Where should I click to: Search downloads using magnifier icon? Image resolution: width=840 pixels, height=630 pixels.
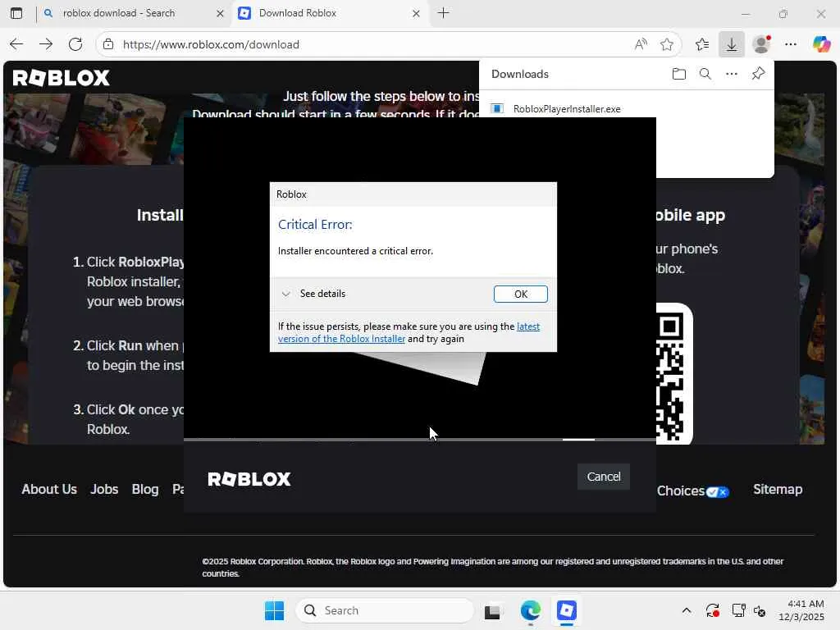point(705,74)
